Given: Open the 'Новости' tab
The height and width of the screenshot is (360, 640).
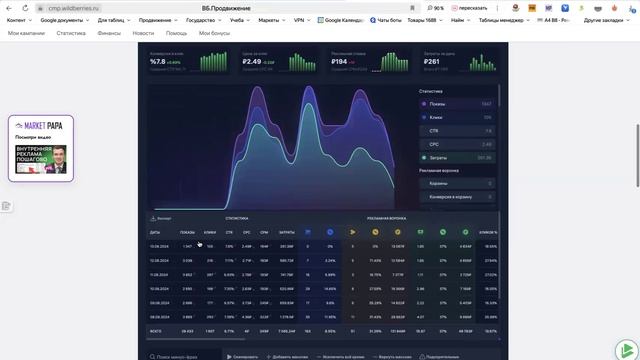Looking at the screenshot, I should 143,33.
